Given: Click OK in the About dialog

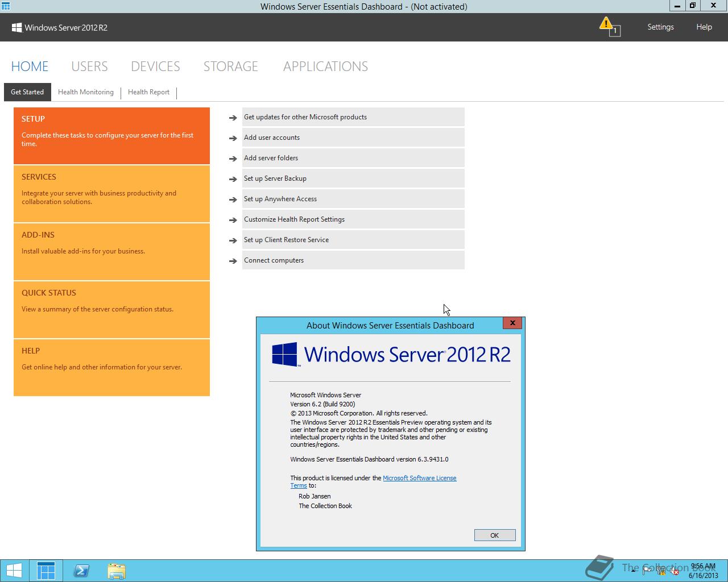Looking at the screenshot, I should pyautogui.click(x=495, y=535).
